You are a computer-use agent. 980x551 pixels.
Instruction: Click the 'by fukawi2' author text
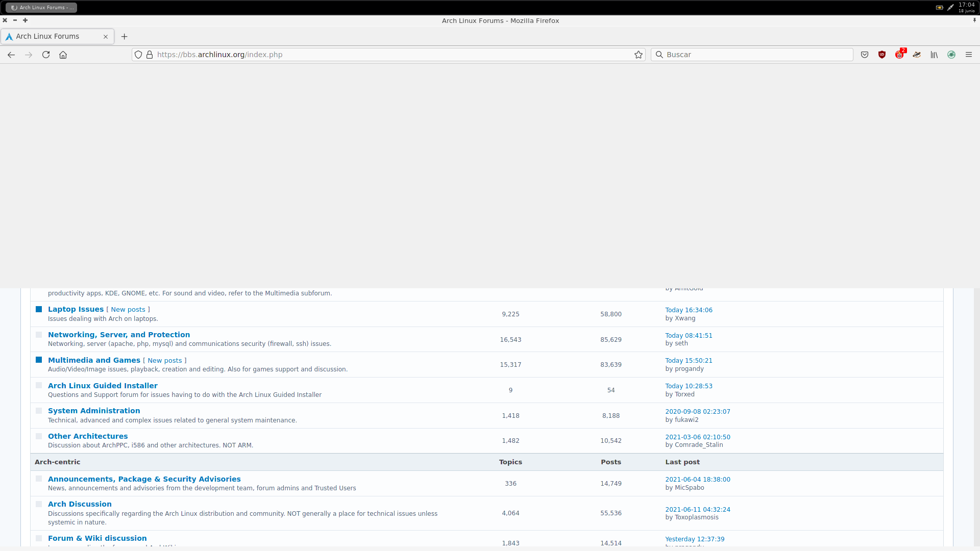(x=682, y=420)
